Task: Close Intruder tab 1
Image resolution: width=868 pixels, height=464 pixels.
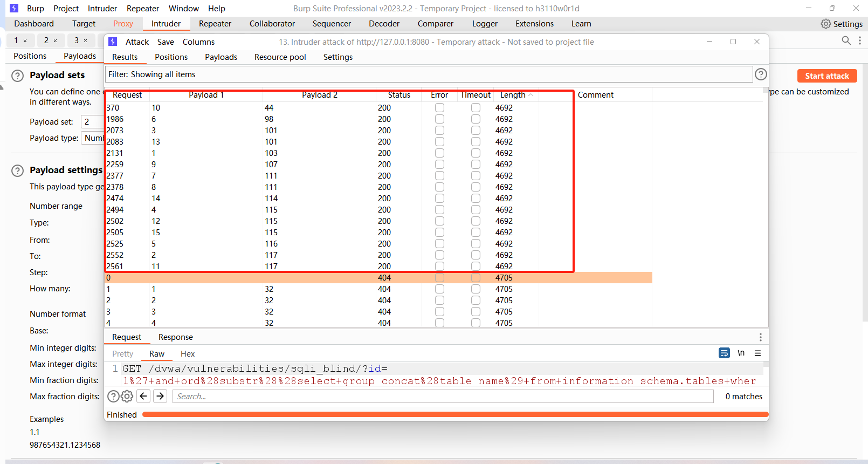Action: pos(25,40)
